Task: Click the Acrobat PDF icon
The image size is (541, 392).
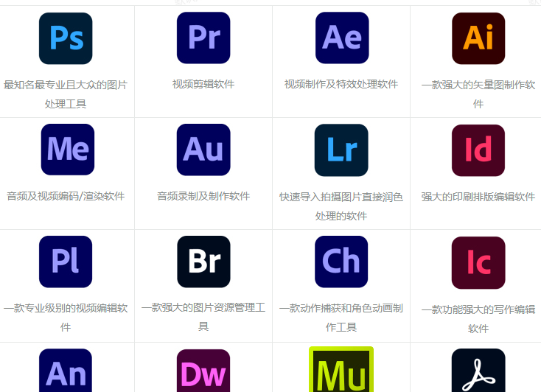Action: pyautogui.click(x=478, y=371)
